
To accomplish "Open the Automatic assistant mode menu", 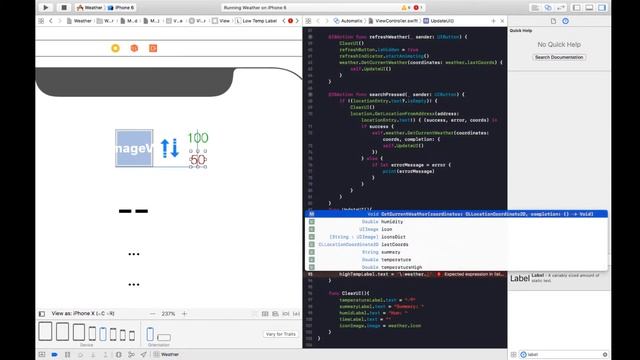I will [348, 21].
